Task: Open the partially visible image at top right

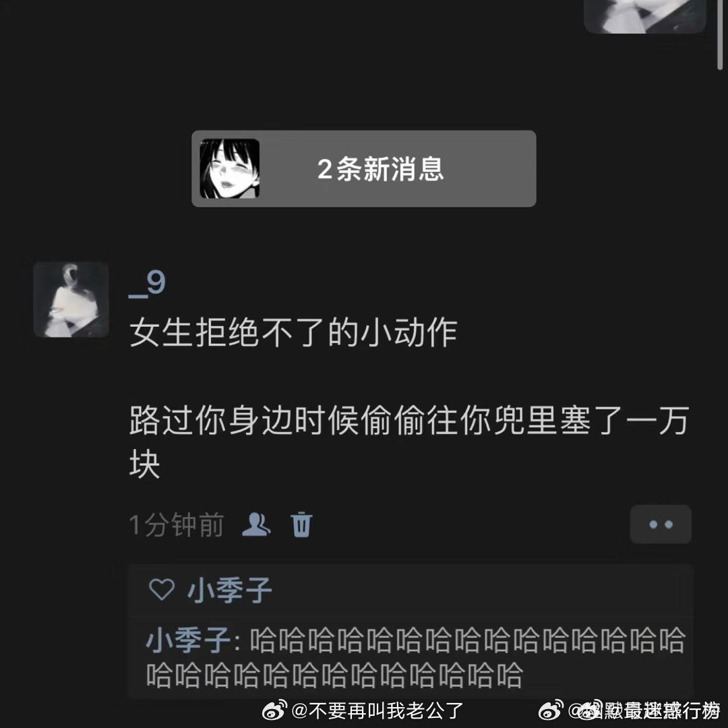Action: 645,17
